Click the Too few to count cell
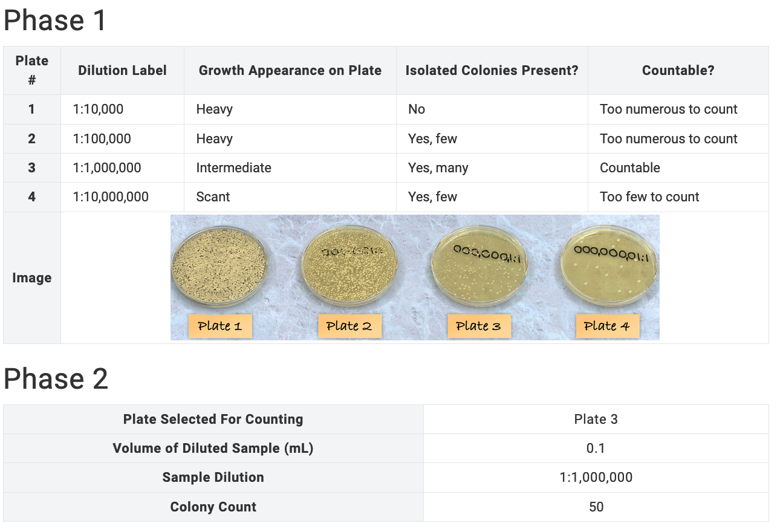Viewport: 780px width, 532px height. coord(649,196)
